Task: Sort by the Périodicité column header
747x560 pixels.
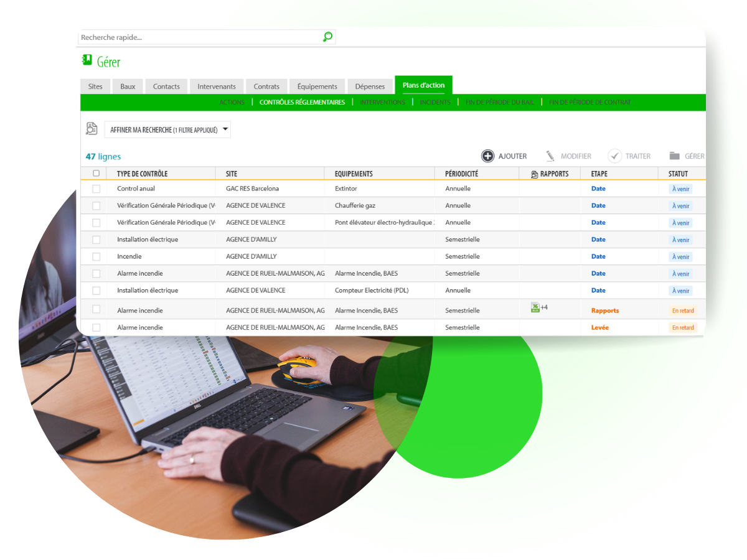Action: tap(461, 174)
